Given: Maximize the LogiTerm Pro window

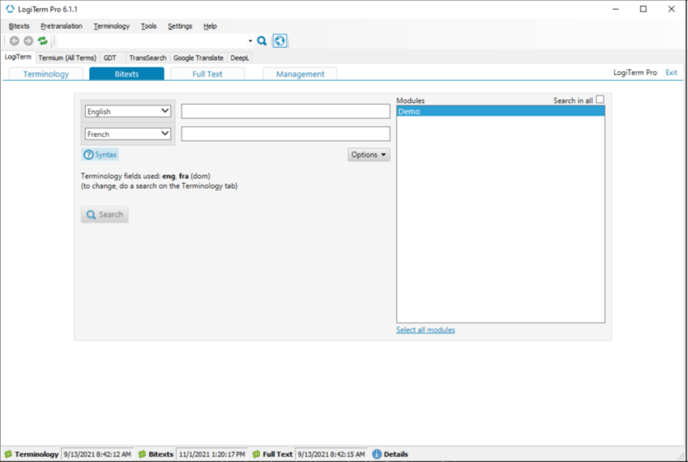Looking at the screenshot, I should click(643, 9).
